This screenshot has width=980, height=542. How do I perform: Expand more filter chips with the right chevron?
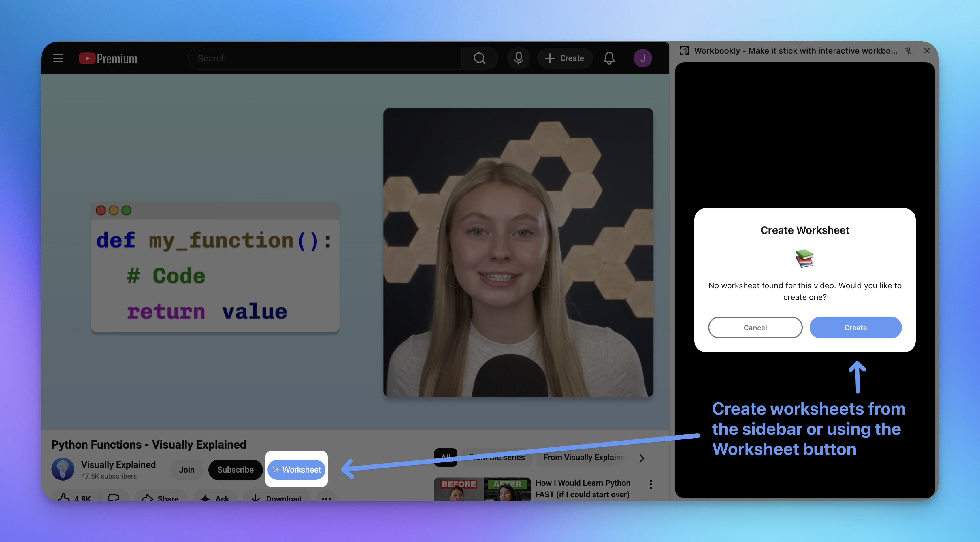click(641, 458)
